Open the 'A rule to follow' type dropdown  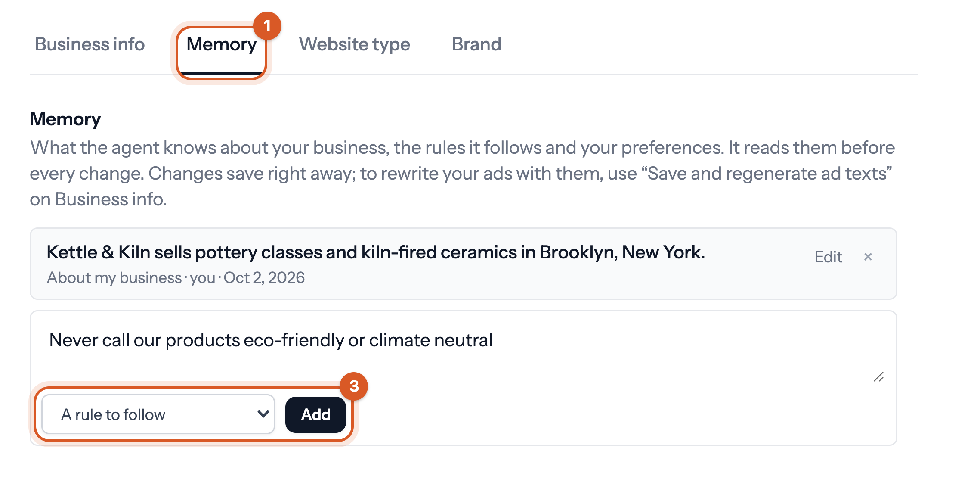158,414
